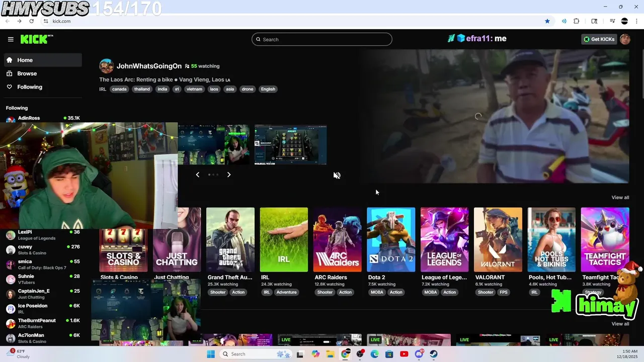Click the browser media casting icon
The image size is (644, 362).
564,21
